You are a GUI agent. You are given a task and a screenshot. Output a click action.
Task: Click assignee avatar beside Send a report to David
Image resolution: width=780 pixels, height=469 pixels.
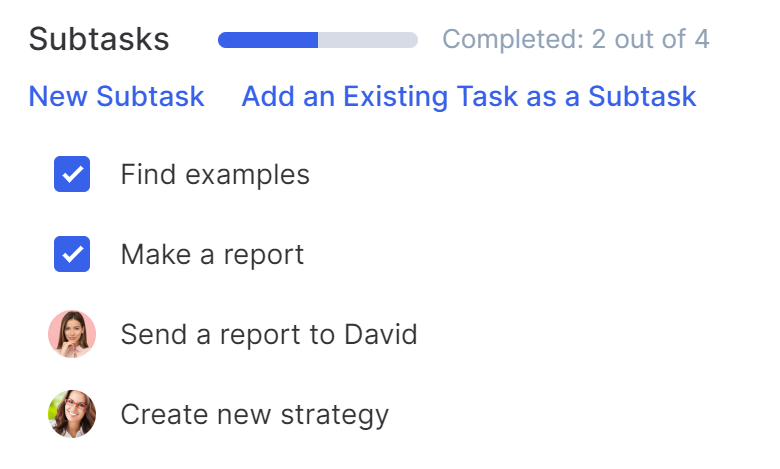pyautogui.click(x=72, y=334)
